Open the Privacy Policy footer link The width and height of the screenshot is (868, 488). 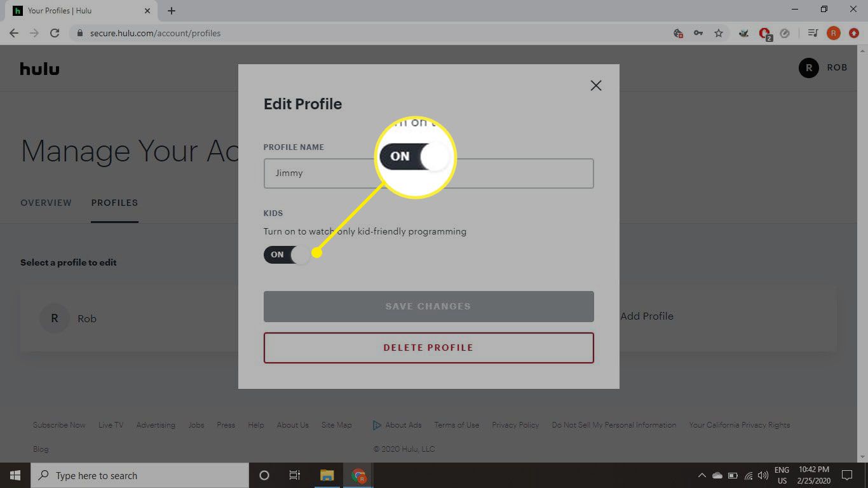point(515,425)
